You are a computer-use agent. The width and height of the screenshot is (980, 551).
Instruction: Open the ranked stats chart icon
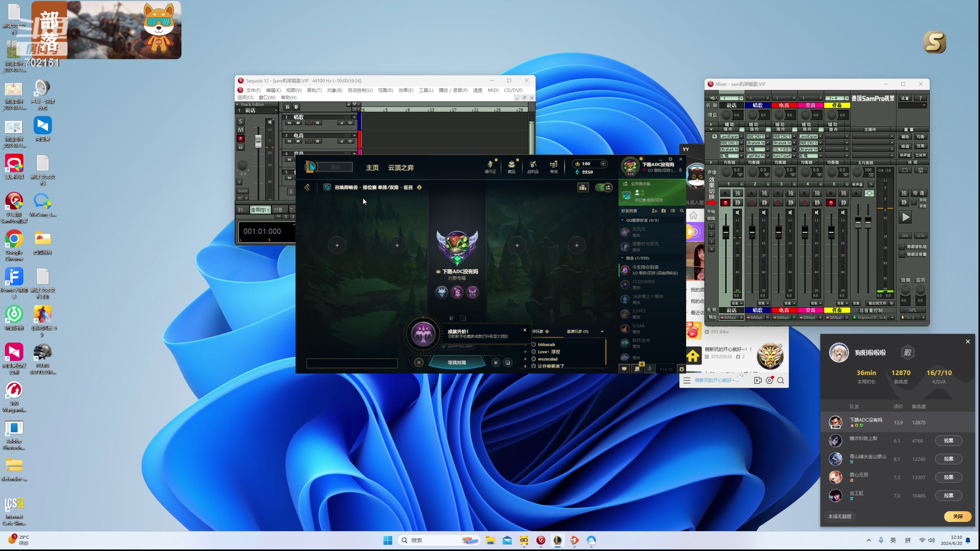click(x=583, y=187)
